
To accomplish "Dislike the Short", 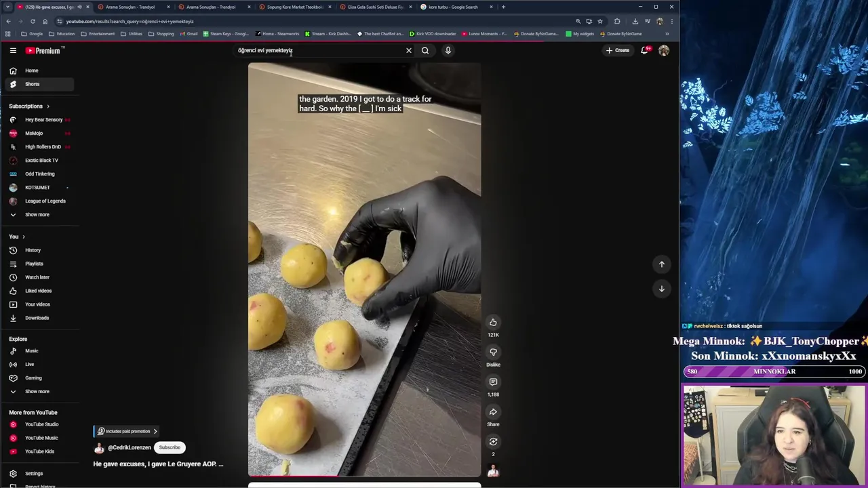I will (x=493, y=352).
